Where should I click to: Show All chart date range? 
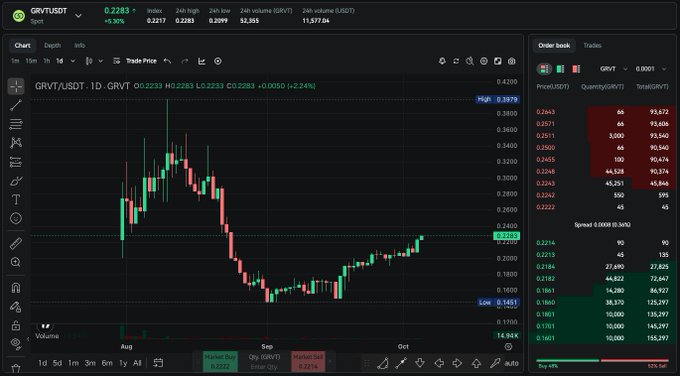coord(137,363)
